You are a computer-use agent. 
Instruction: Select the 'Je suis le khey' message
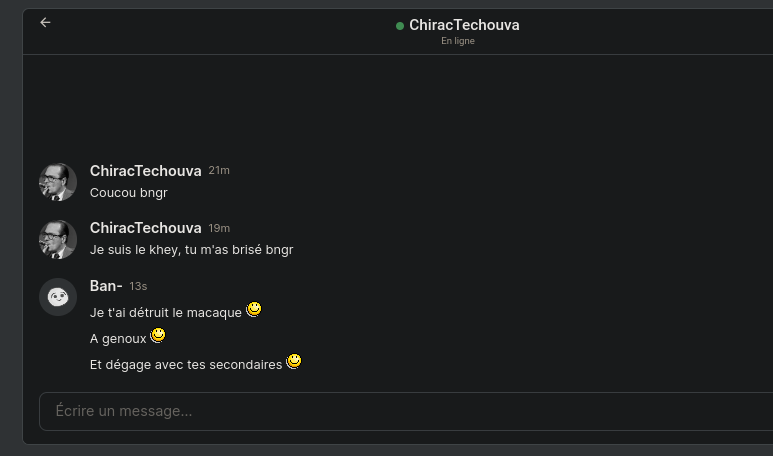tap(191, 250)
